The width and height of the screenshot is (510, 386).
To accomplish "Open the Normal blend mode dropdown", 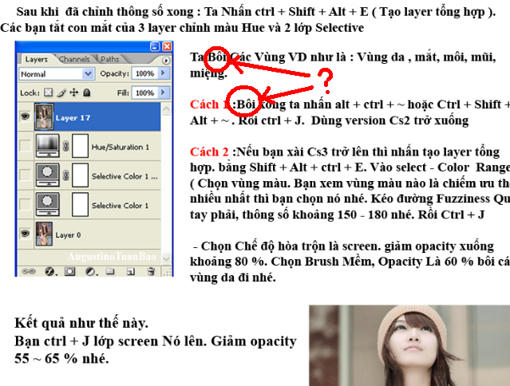I will (x=57, y=74).
